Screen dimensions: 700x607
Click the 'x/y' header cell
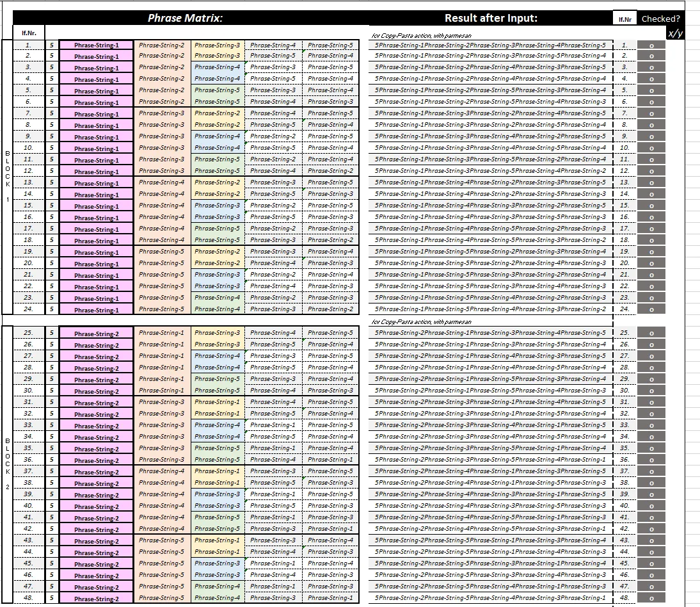pos(675,33)
